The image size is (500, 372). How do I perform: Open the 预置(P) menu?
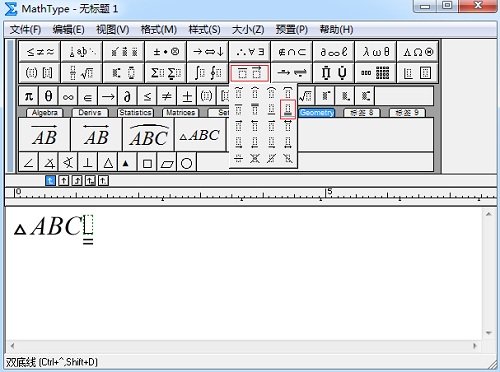pyautogui.click(x=292, y=30)
